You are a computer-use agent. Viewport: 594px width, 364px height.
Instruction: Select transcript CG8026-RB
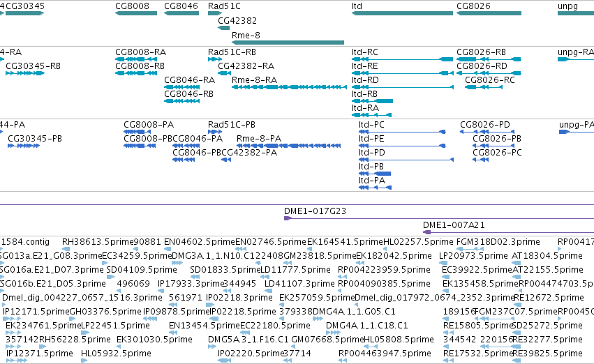click(489, 59)
